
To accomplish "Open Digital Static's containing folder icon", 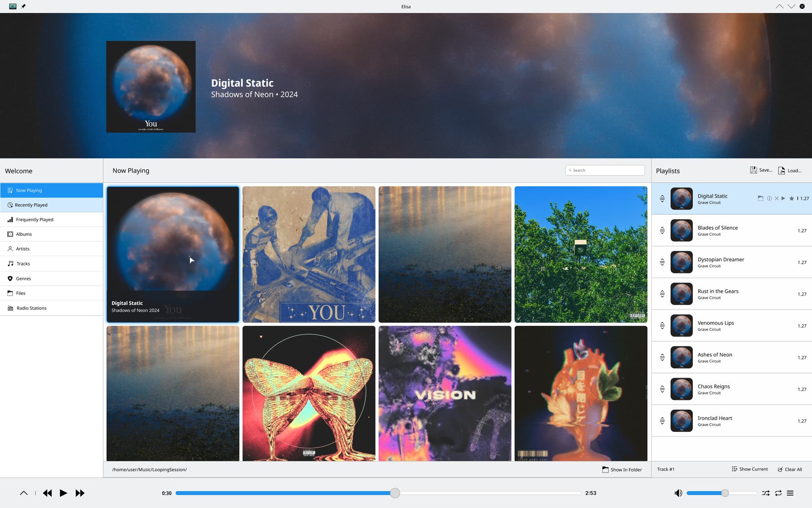I will coord(760,198).
